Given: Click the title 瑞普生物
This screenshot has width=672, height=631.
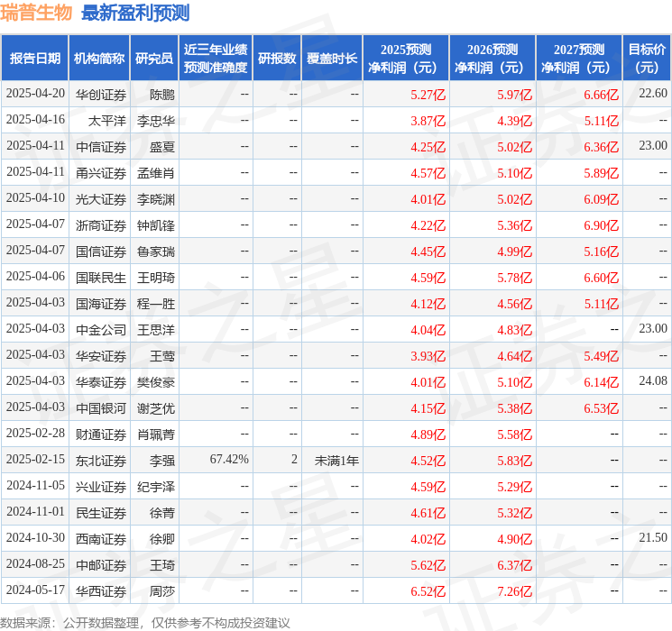Looking at the screenshot, I should point(36,13).
